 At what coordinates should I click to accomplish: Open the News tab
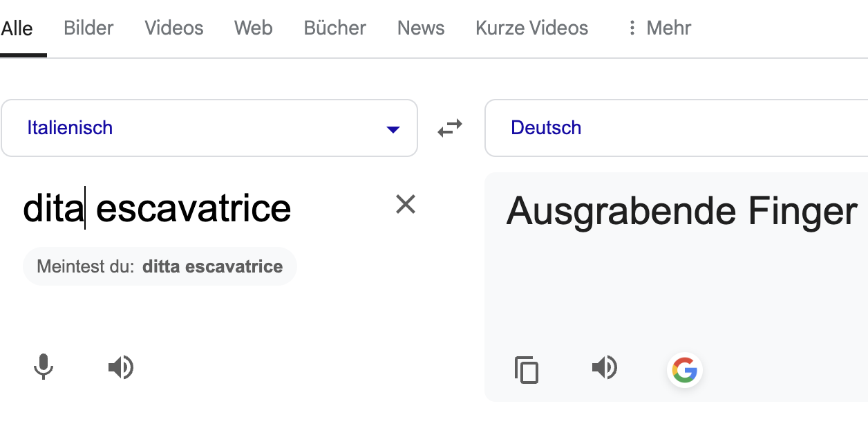[x=421, y=28]
